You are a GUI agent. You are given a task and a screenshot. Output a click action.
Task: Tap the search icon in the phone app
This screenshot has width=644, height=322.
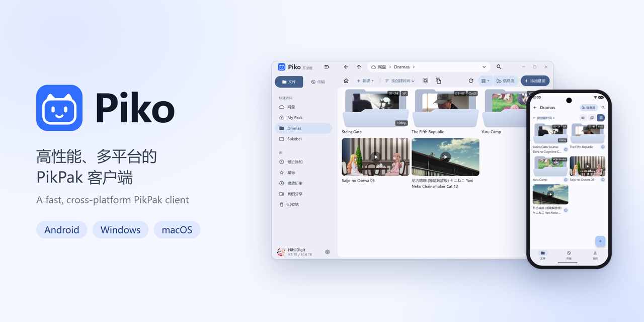[x=603, y=108]
